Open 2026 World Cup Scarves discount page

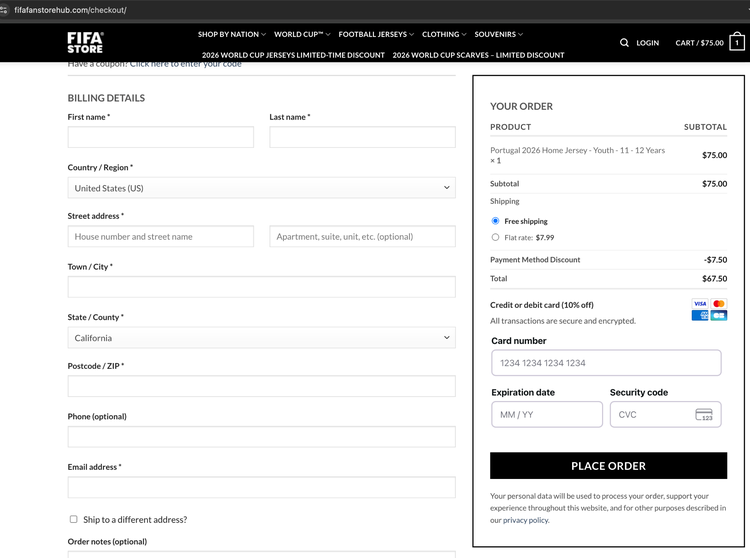click(x=478, y=55)
